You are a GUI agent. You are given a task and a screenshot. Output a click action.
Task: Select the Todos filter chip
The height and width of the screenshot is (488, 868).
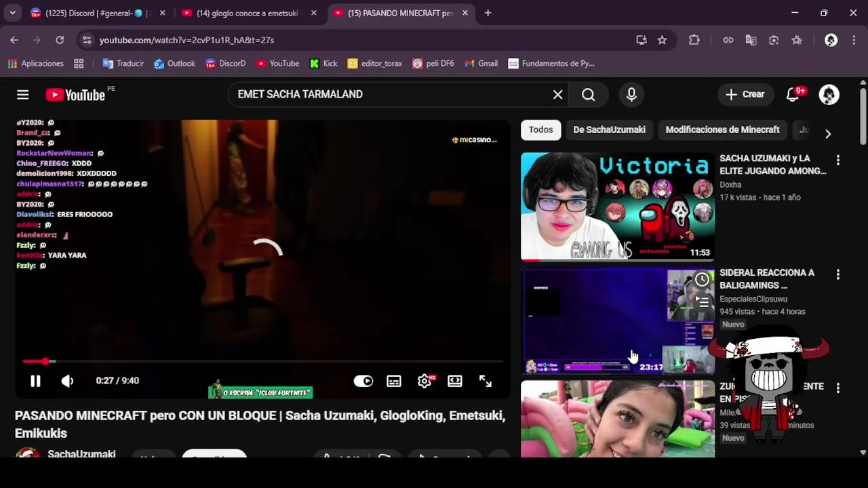[x=540, y=129]
